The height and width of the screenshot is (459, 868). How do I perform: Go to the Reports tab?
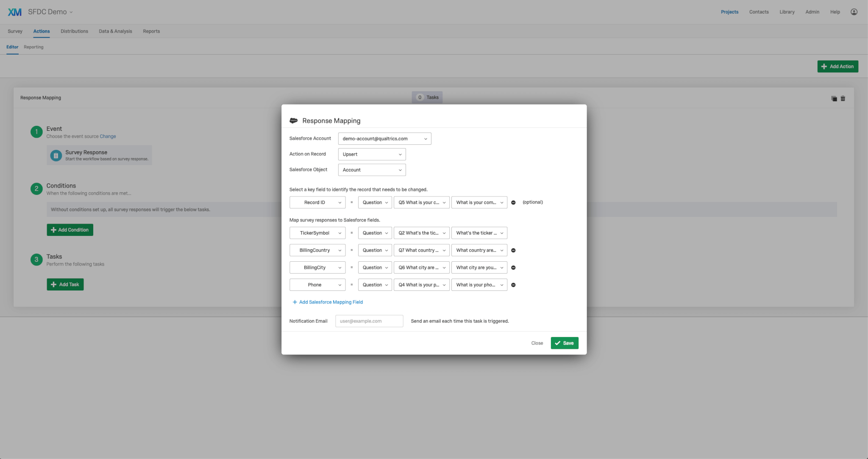click(151, 31)
